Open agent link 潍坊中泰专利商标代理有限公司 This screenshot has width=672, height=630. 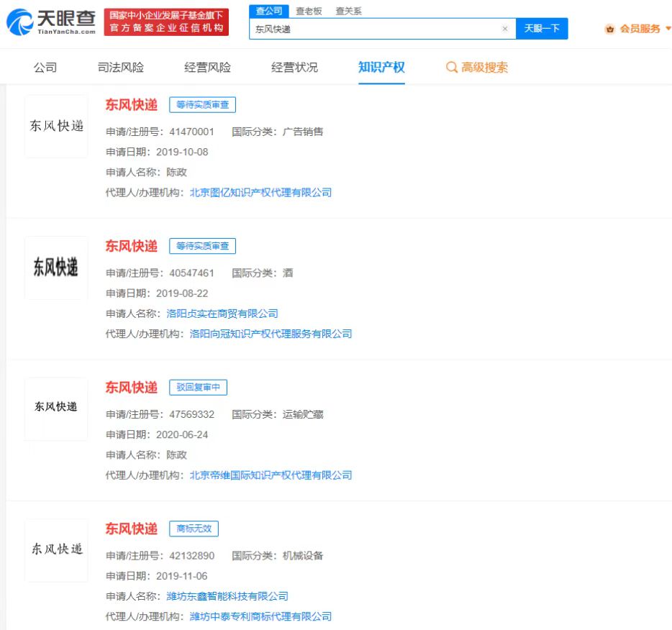pos(260,617)
